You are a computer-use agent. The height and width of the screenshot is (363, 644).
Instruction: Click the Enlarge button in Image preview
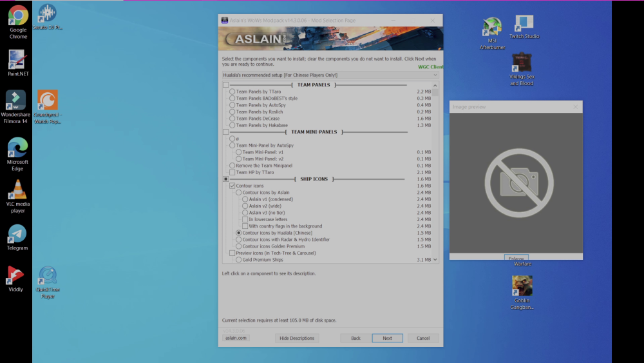516,257
